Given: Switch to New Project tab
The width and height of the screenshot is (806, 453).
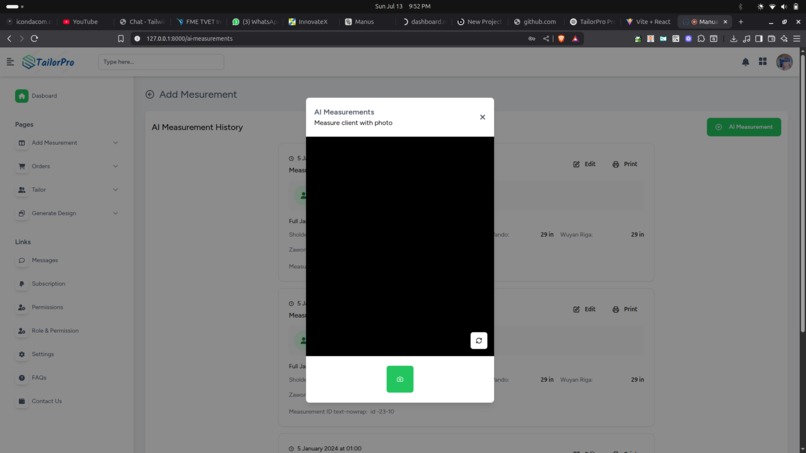Looking at the screenshot, I should pyautogui.click(x=479, y=22).
